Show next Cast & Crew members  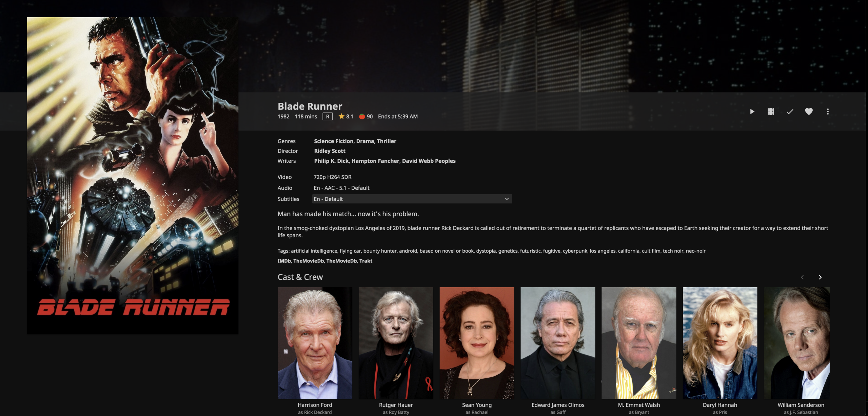tap(820, 277)
